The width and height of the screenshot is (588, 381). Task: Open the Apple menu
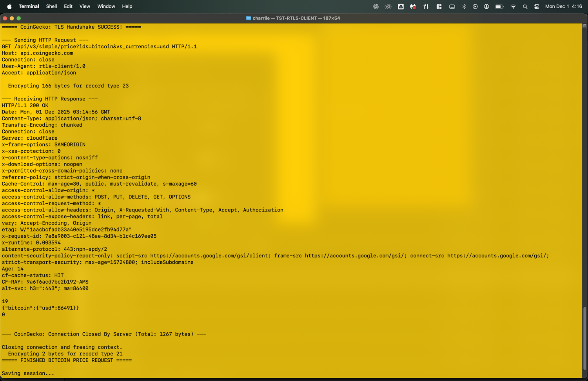[x=9, y=7]
